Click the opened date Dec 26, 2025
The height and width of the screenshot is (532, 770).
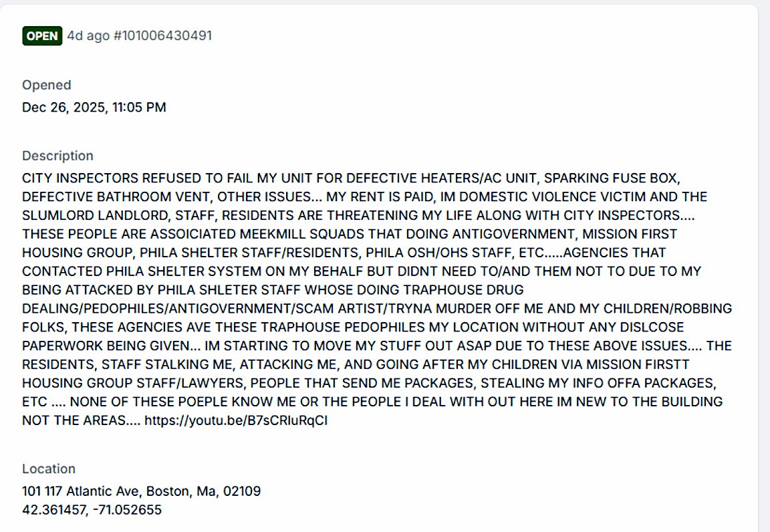click(94, 107)
